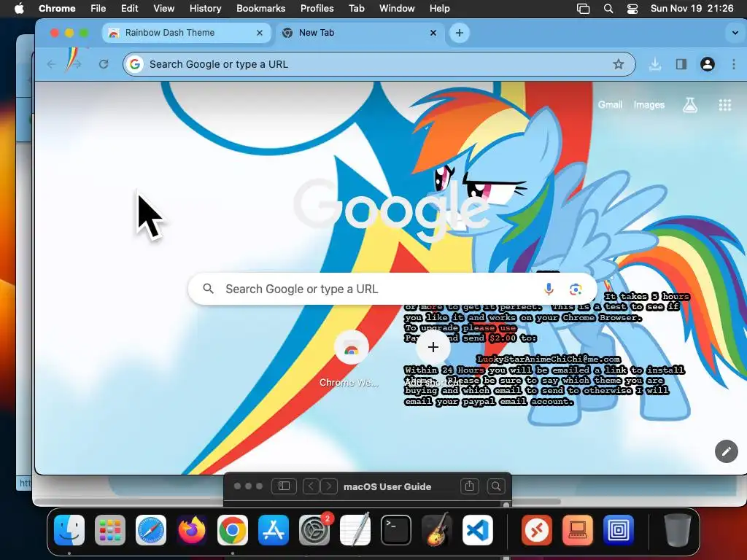747x560 pixels.
Task: Open the Window menu
Action: click(397, 9)
